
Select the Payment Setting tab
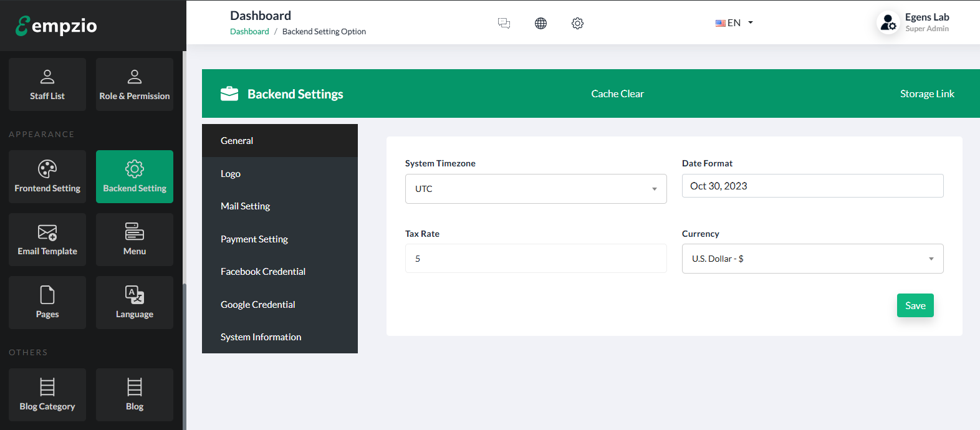pos(254,239)
